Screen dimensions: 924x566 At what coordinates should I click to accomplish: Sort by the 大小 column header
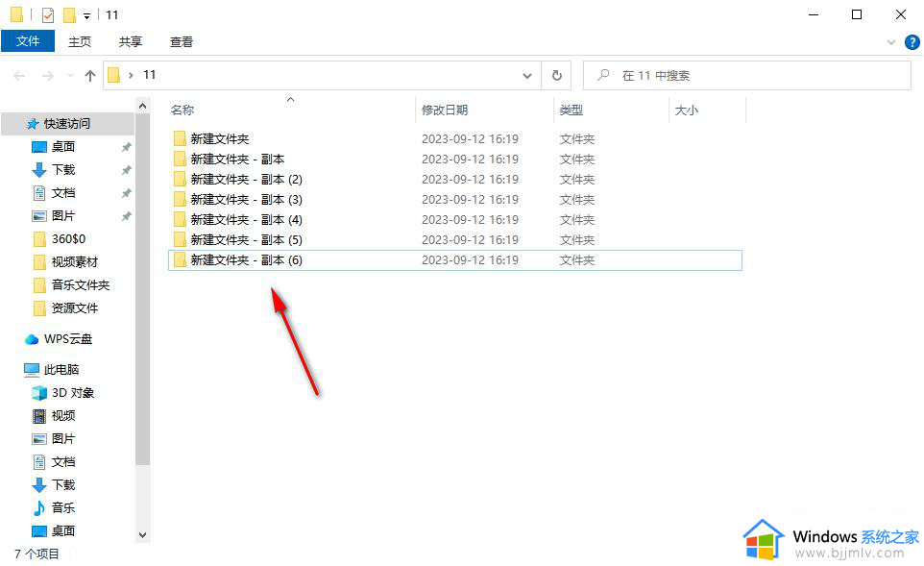[686, 111]
